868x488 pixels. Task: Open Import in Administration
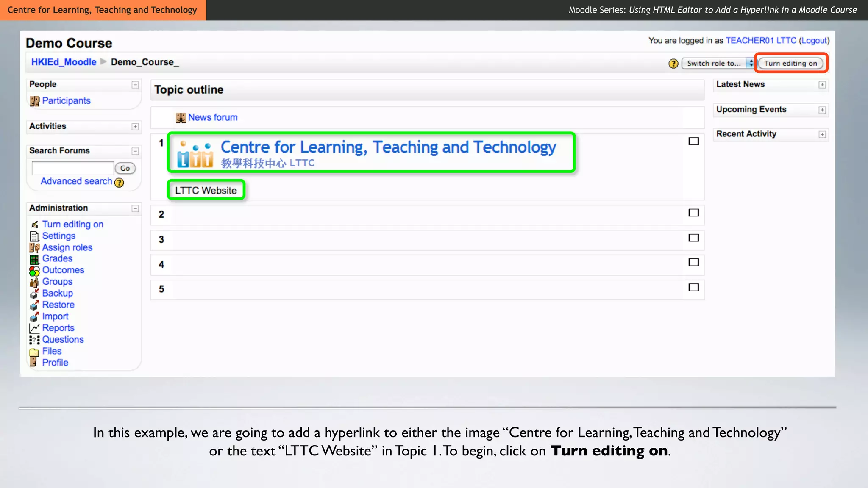tap(55, 316)
